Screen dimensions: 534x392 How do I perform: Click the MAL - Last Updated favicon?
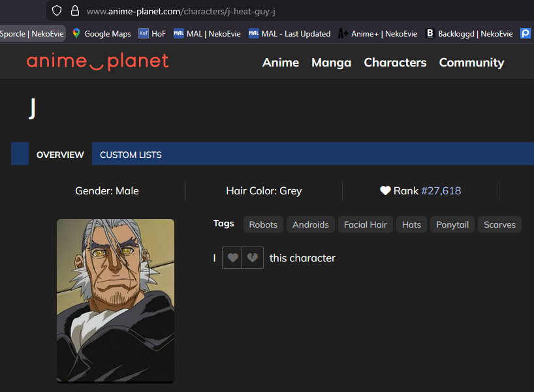click(x=254, y=33)
